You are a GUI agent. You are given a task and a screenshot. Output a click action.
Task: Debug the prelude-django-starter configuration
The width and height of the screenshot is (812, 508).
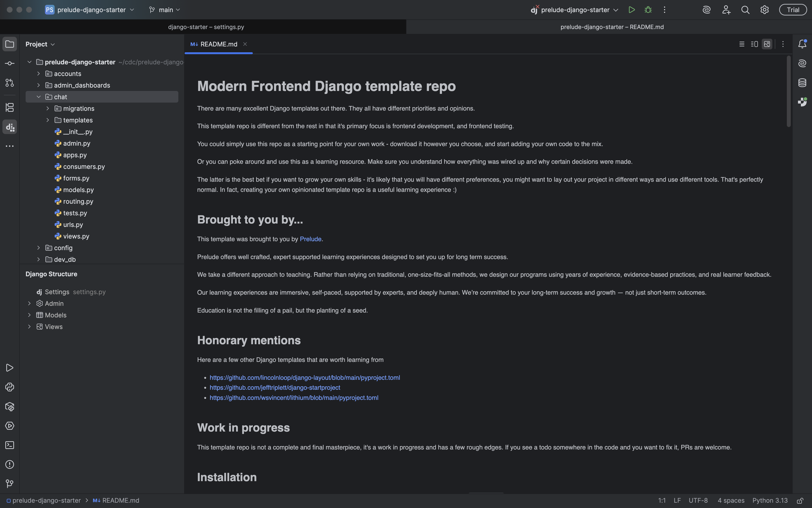point(648,10)
